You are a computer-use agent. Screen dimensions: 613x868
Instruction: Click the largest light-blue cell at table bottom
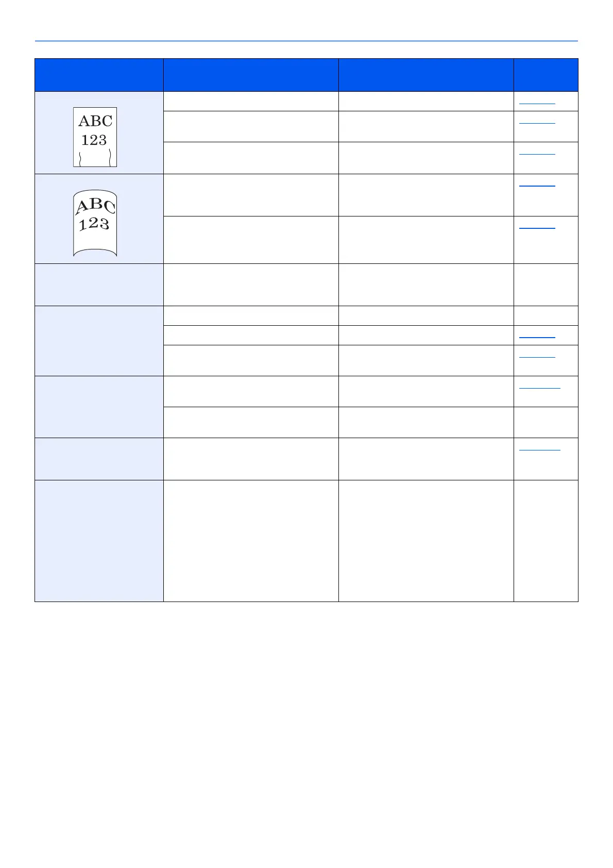click(x=99, y=541)
